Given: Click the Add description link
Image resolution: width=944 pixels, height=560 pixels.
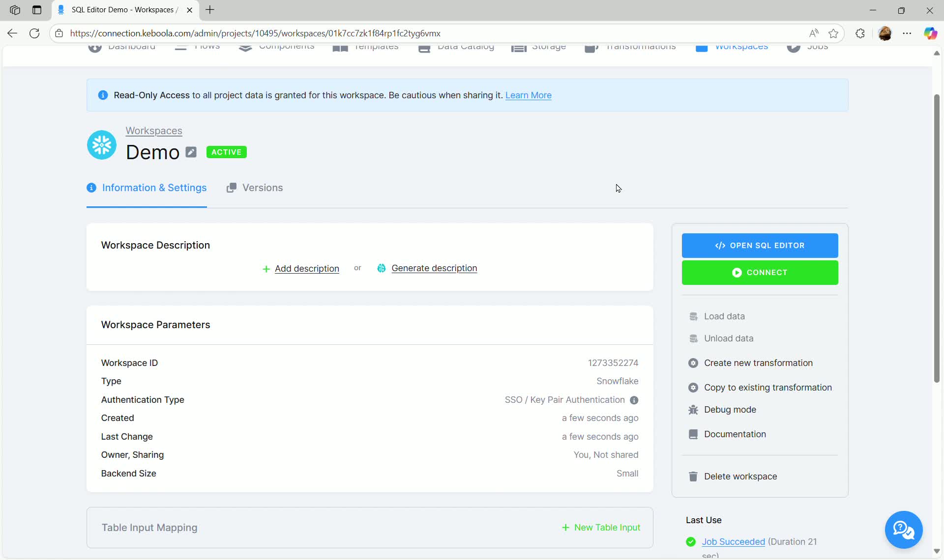Looking at the screenshot, I should [306, 269].
